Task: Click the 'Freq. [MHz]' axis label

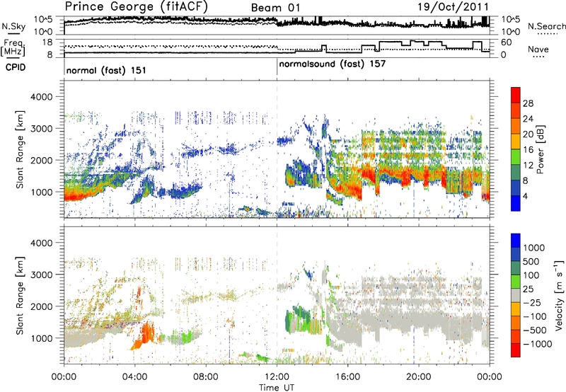Action: click(x=13, y=47)
